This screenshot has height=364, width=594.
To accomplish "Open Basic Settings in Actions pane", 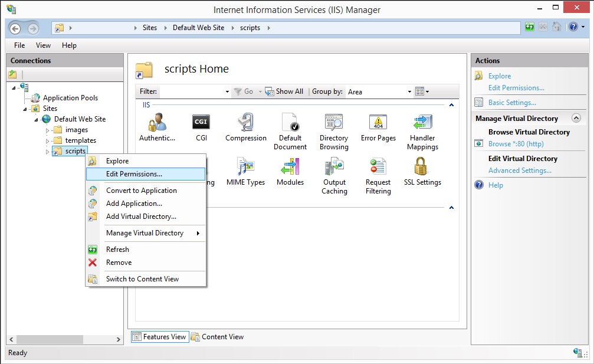I will click(512, 103).
